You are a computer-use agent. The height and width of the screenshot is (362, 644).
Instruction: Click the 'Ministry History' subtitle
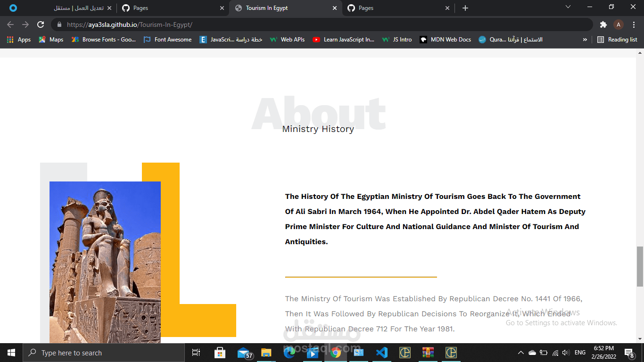[318, 129]
